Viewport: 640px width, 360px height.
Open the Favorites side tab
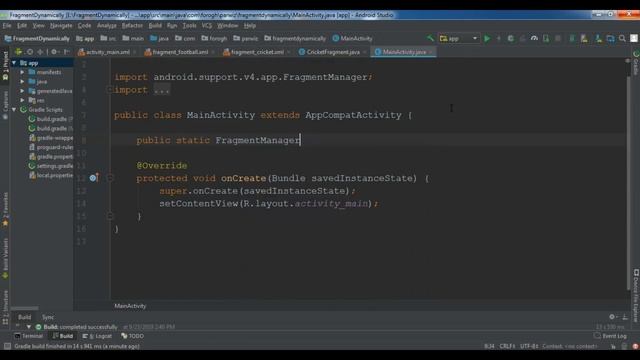5,209
